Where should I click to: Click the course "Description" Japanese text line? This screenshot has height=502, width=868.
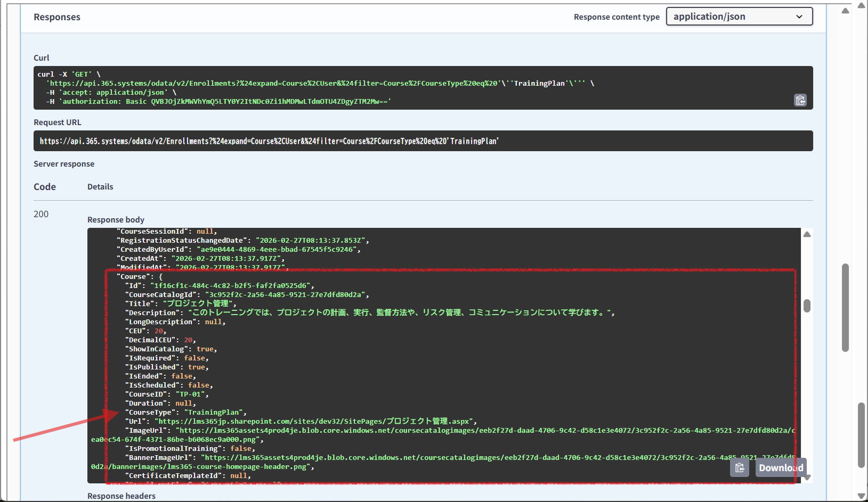[x=370, y=312]
